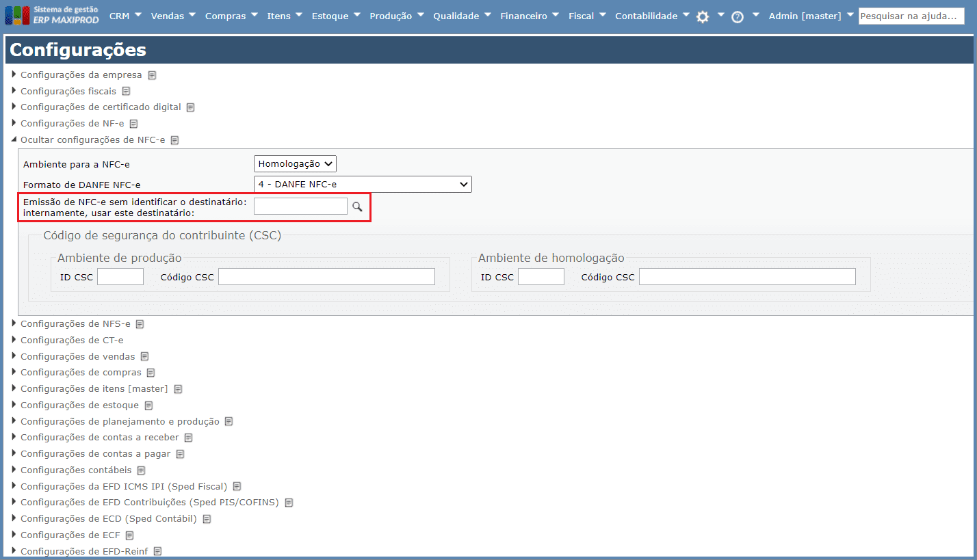
Task: Focus the destinatário input for NFC-e emission
Action: pyautogui.click(x=300, y=206)
